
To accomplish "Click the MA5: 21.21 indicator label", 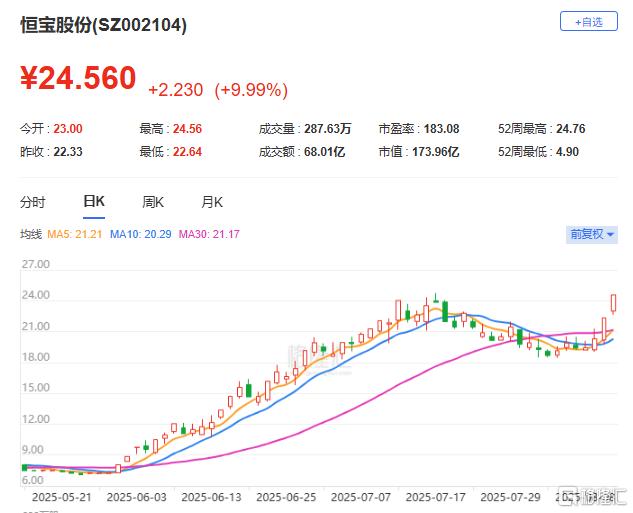I will 75,234.
